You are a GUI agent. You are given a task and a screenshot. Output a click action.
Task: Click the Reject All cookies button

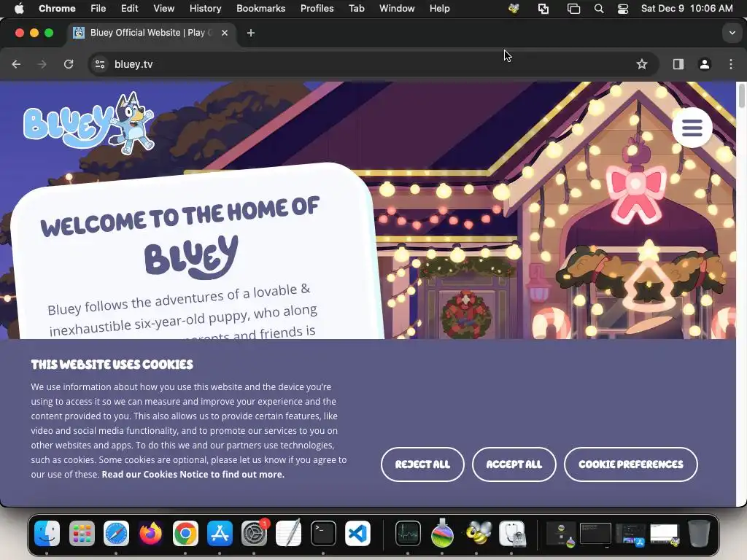coord(422,464)
